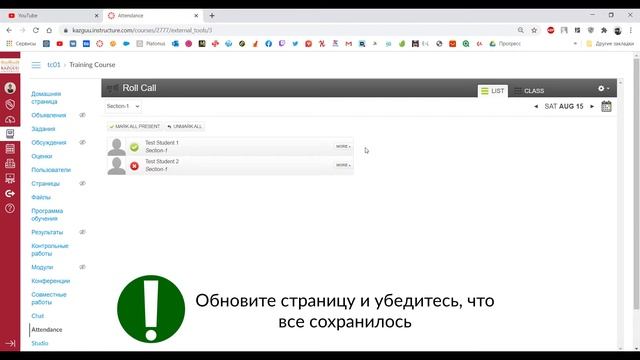This screenshot has width=640, height=360.
Task: Toggle Test Student 2 red X status
Action: click(134, 166)
